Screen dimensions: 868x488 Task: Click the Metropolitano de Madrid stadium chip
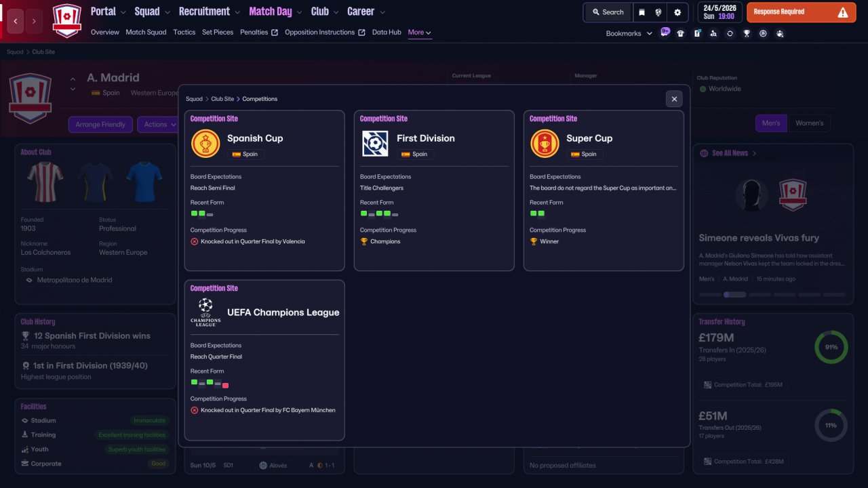68,280
